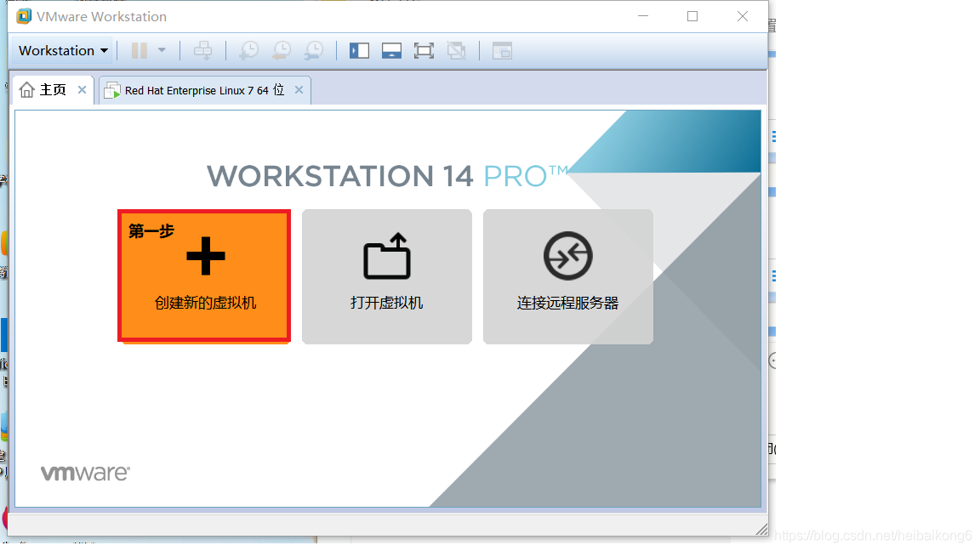The width and height of the screenshot is (980, 551).
Task: Click the vmware logo
Action: [x=86, y=473]
